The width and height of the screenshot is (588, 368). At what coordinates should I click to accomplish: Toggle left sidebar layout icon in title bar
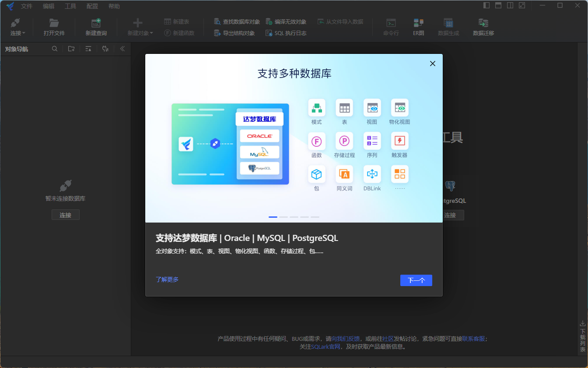pos(486,6)
